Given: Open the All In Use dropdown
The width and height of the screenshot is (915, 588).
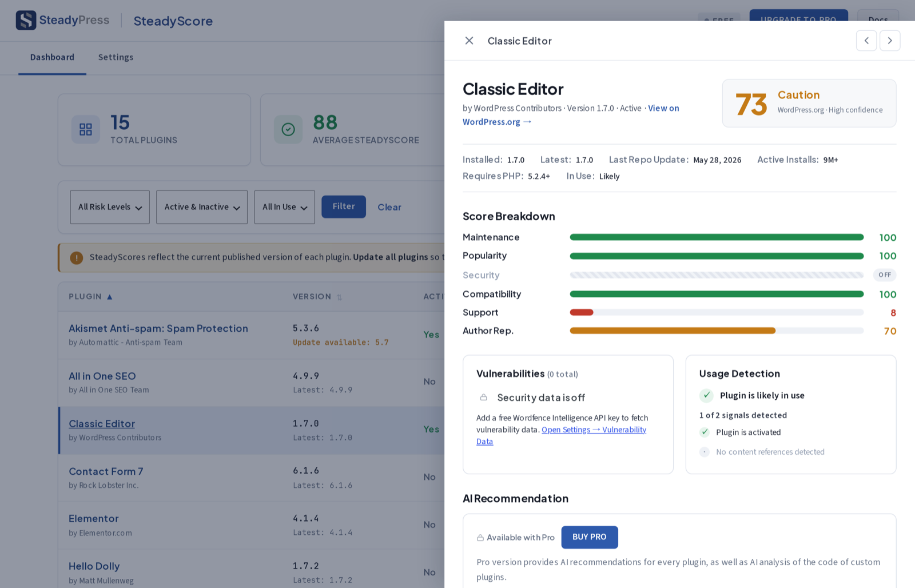Looking at the screenshot, I should pyautogui.click(x=285, y=207).
